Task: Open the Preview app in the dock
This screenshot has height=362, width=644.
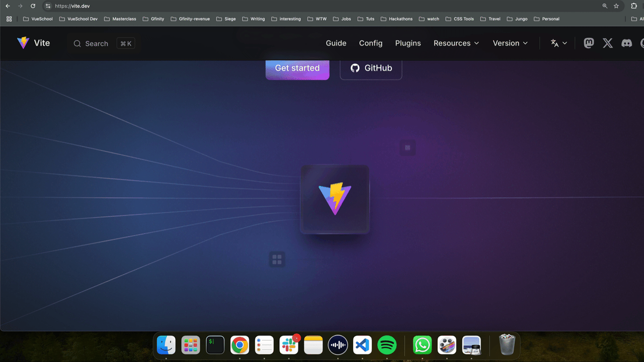Action: (x=471, y=345)
